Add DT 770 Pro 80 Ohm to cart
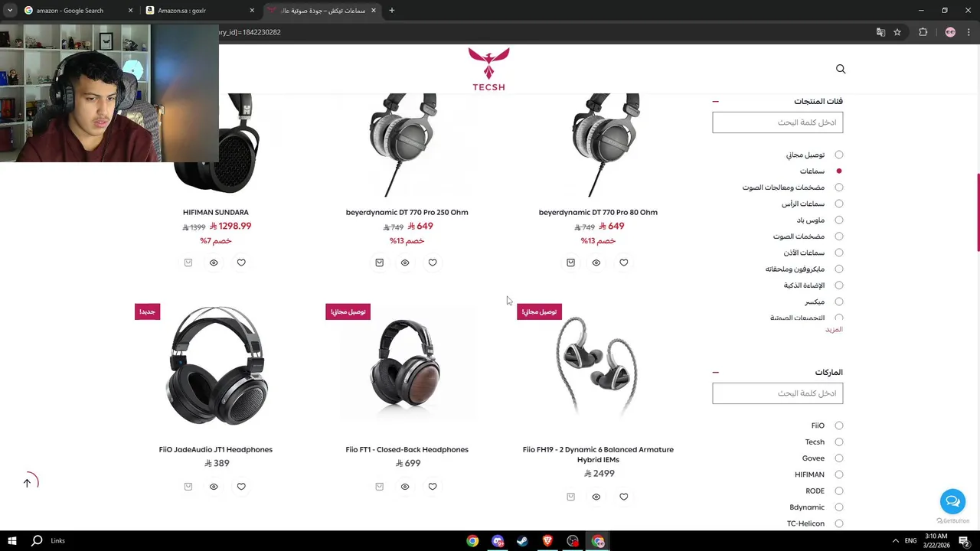Screen dimensions: 980x551 (x=570, y=262)
